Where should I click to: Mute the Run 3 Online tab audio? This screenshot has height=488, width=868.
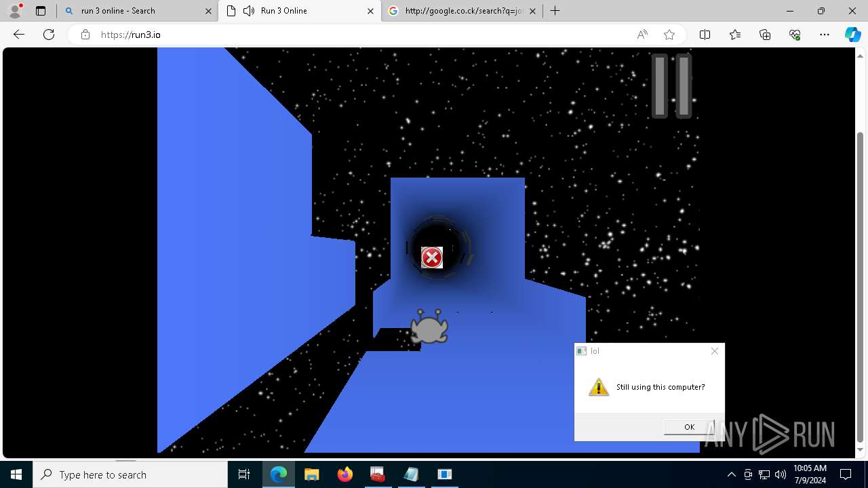249,11
